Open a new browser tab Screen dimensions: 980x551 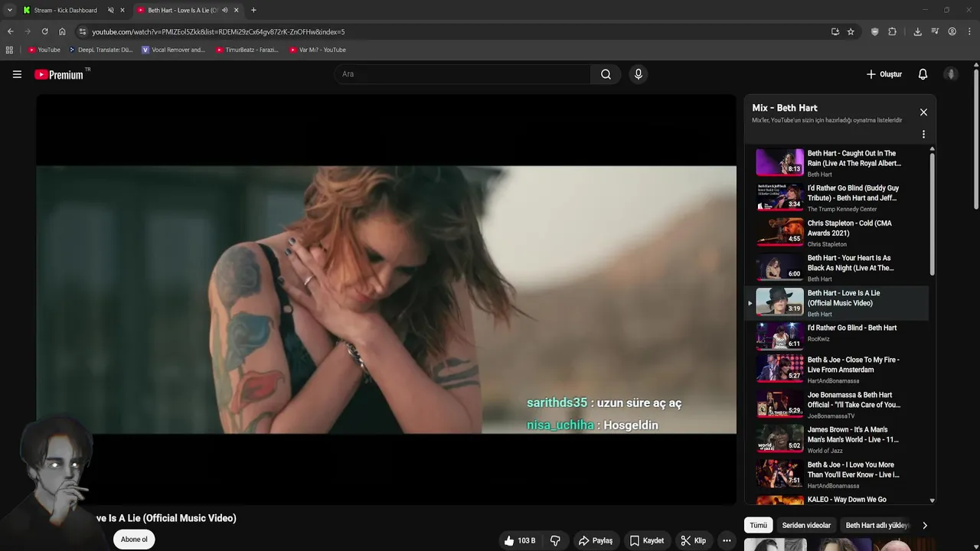click(x=253, y=10)
